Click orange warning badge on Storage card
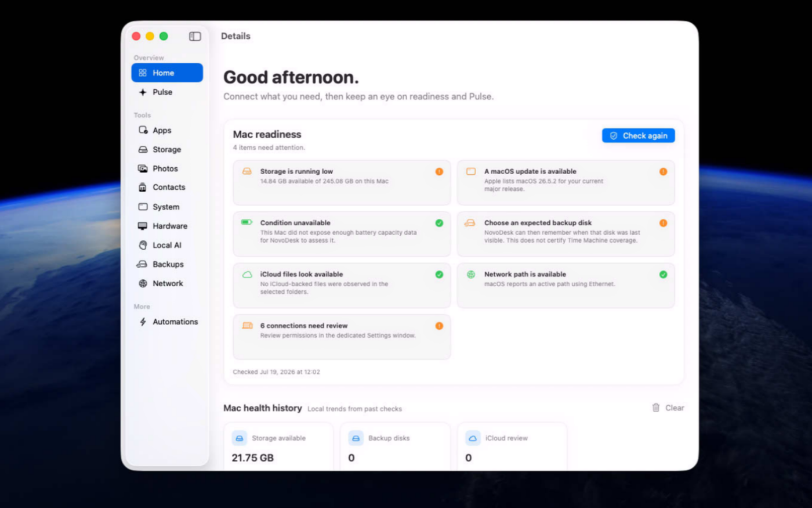The width and height of the screenshot is (812, 508). click(x=439, y=171)
